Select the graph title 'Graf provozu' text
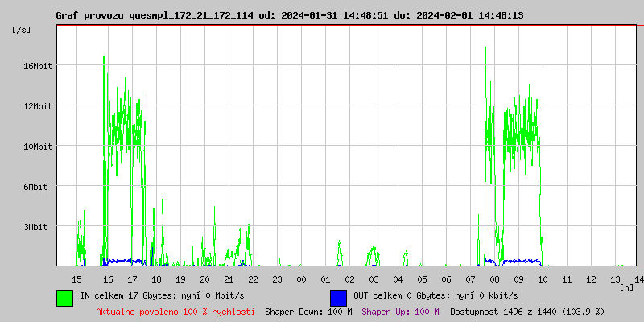 click(x=87, y=15)
